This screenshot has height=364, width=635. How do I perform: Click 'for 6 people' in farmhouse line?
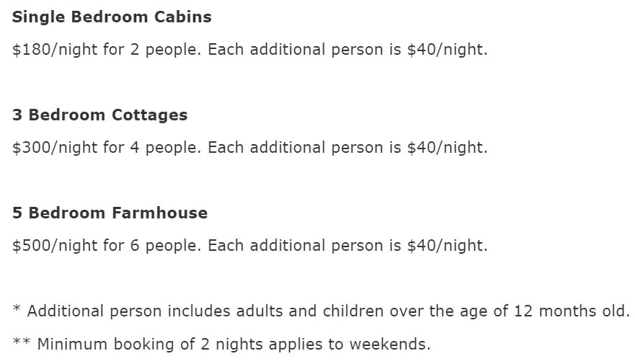152,246
